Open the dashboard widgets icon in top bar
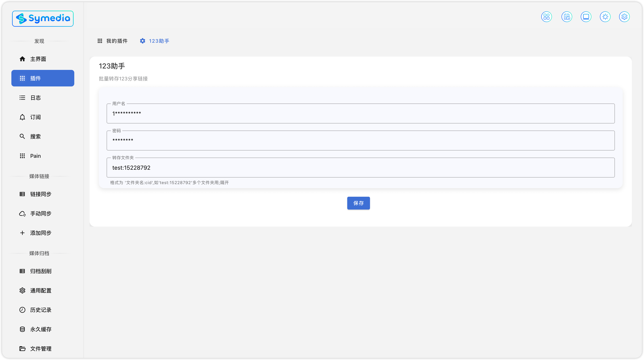 pos(546,17)
